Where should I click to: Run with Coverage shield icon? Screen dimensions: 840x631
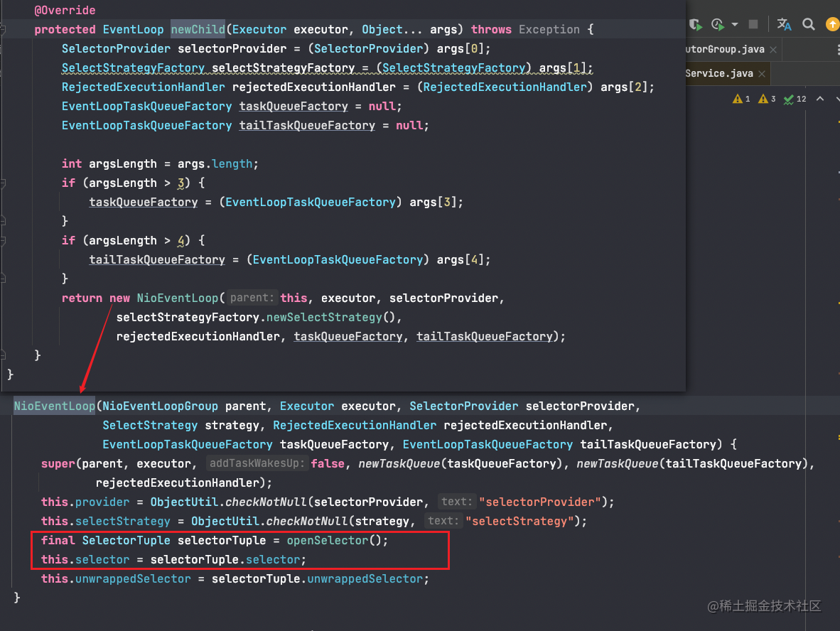pyautogui.click(x=695, y=25)
